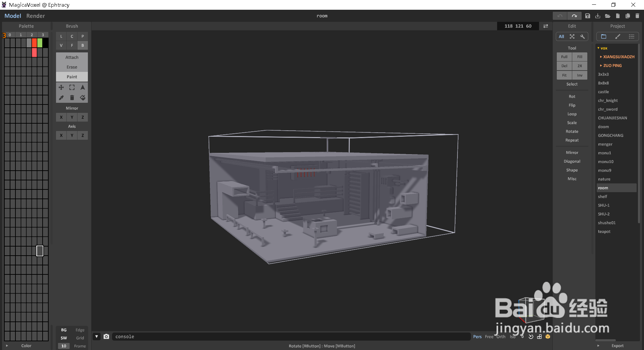
Task: Expand the XIANGSUIXAOZH folder
Action: point(601,57)
